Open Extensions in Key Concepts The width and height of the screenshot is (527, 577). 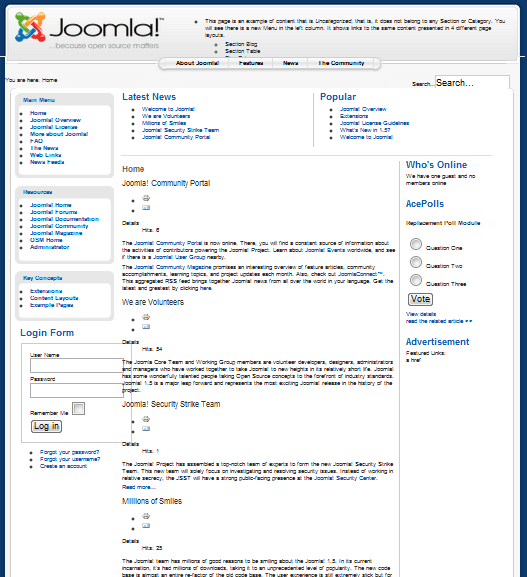click(46, 291)
